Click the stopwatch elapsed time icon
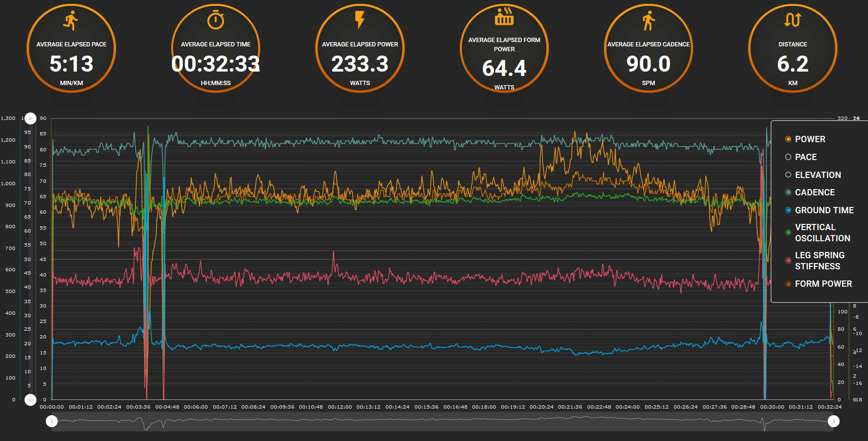Screen dimensions: 868x441 (x=216, y=20)
